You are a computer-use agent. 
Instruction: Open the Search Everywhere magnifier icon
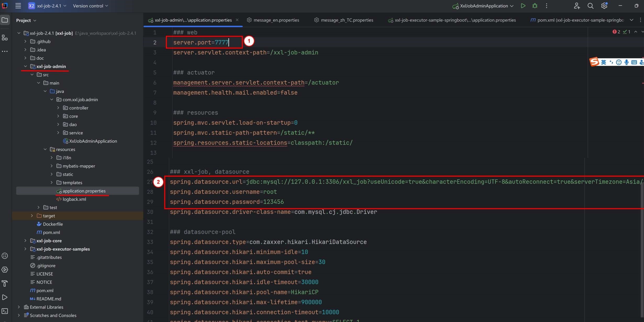coord(590,6)
